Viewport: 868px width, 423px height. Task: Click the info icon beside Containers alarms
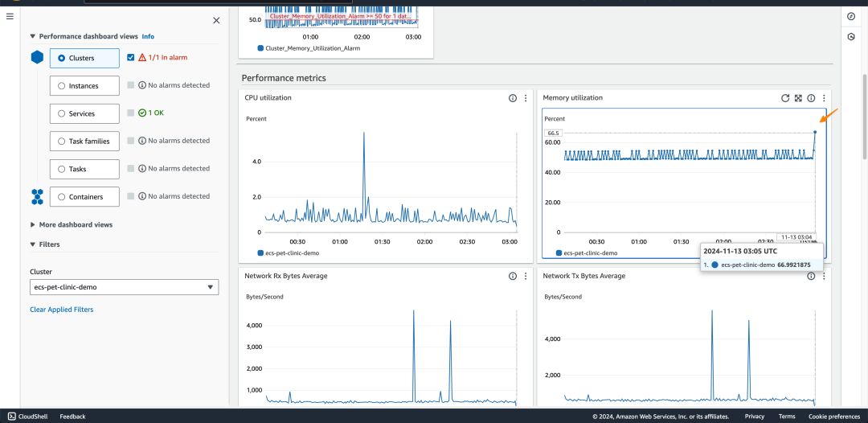coord(142,196)
